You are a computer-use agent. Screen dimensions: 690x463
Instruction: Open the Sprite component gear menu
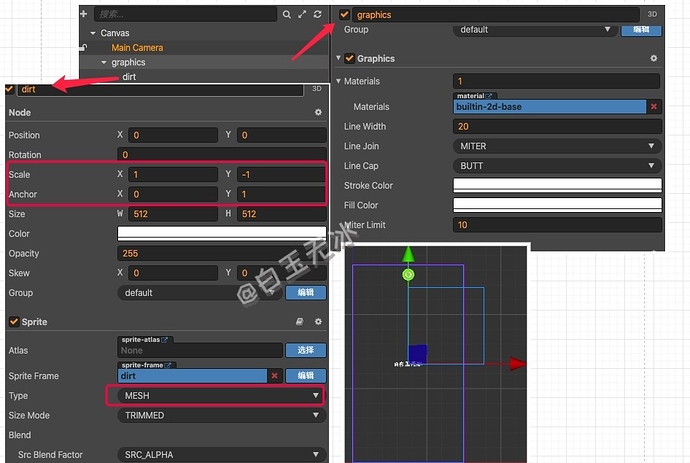318,322
